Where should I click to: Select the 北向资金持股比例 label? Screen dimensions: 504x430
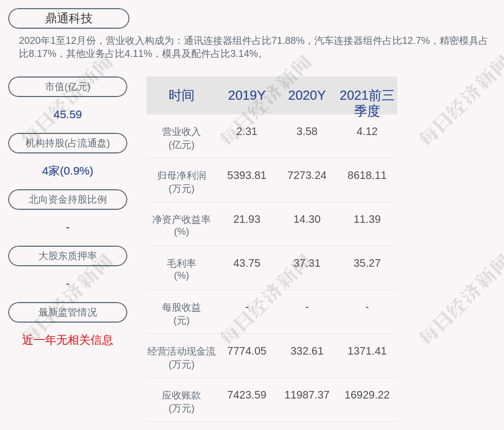click(68, 200)
